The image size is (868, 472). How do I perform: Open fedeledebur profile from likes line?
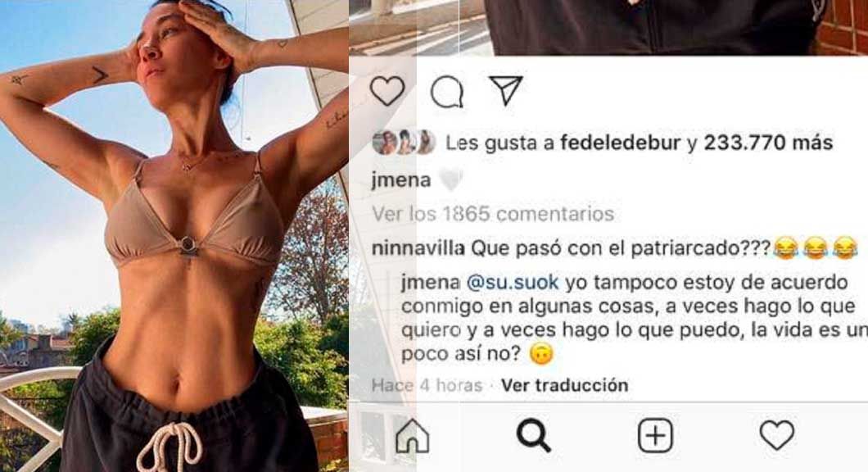[x=620, y=143]
